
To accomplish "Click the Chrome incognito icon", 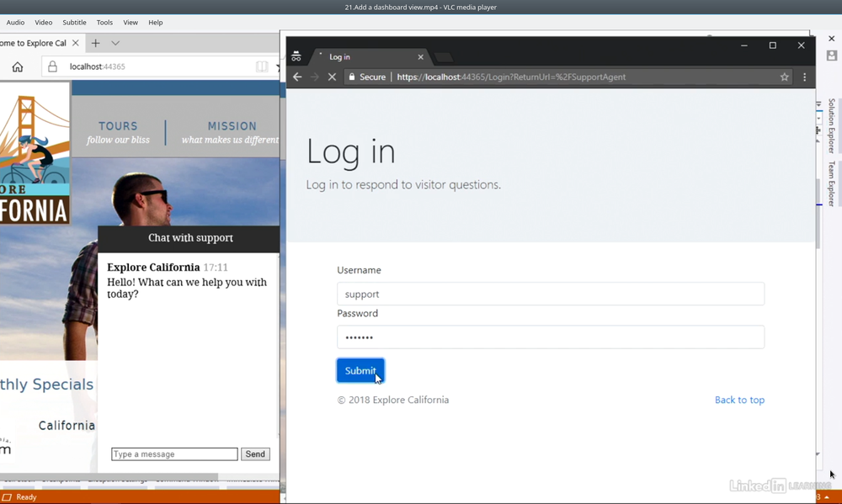I will click(x=296, y=56).
